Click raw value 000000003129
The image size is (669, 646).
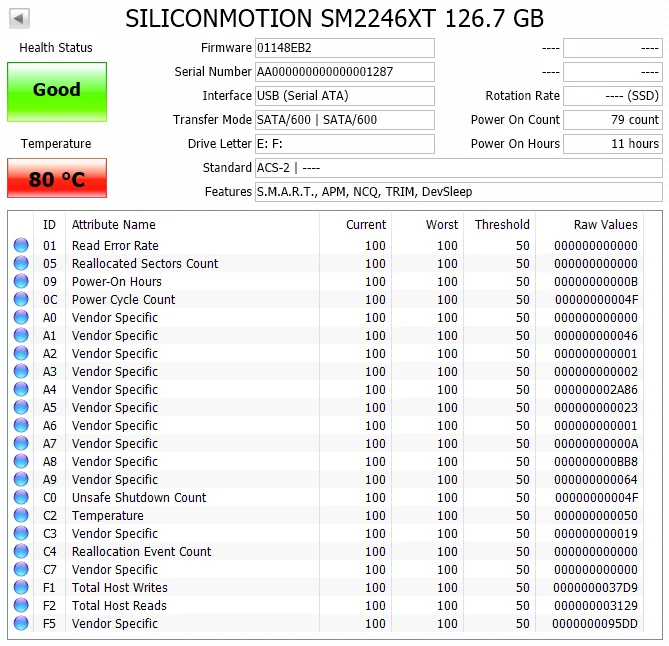coord(596,605)
